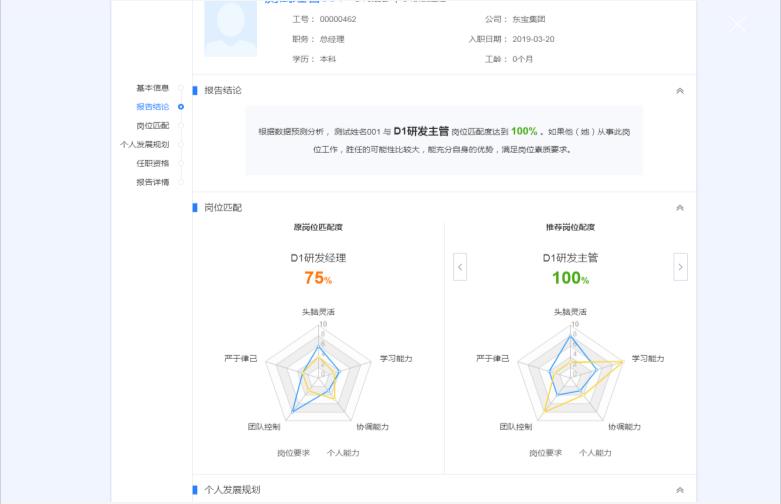Toggle 个人能力 legend in the left radar chart
The image size is (781, 504).
pos(343,453)
